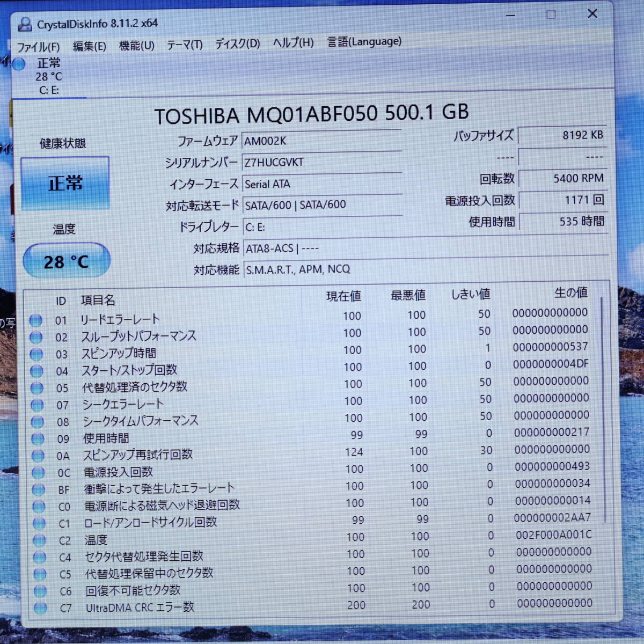Click status circle for 08 シークタイムパフォーマンス

(x=37, y=422)
